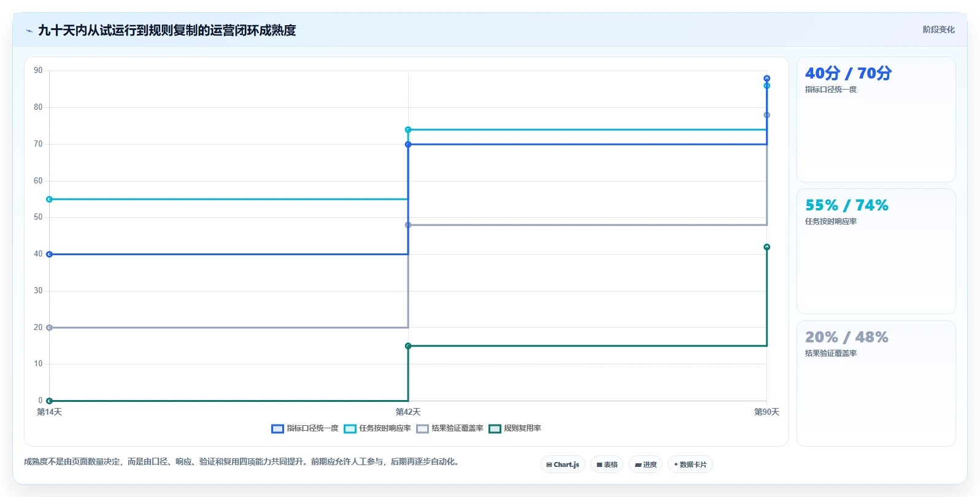
Task: Click the 规则复用率 point valued 42 at 第90天
Action: (766, 247)
